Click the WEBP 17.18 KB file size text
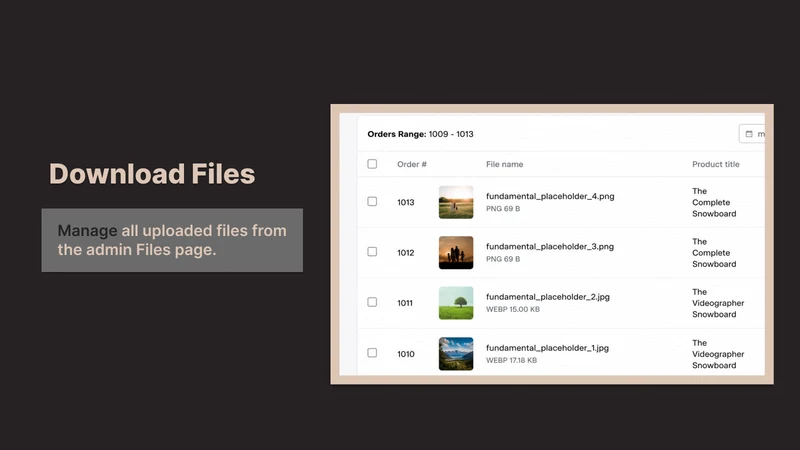 tap(511, 360)
